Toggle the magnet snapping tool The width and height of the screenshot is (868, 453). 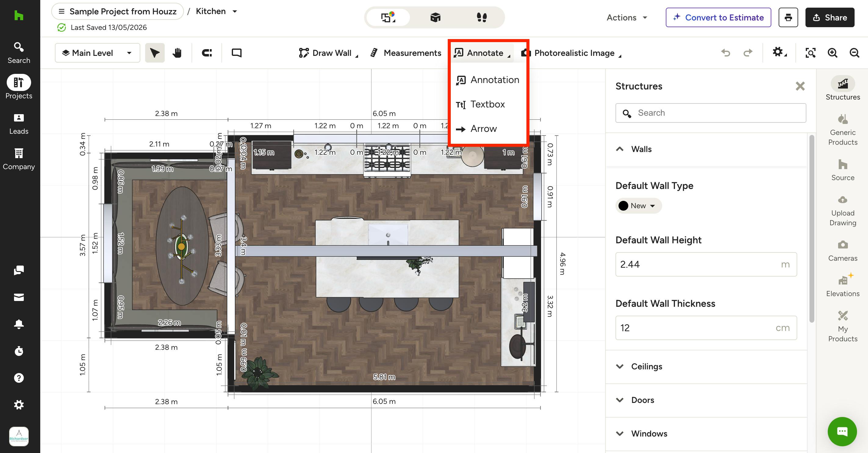click(x=207, y=53)
